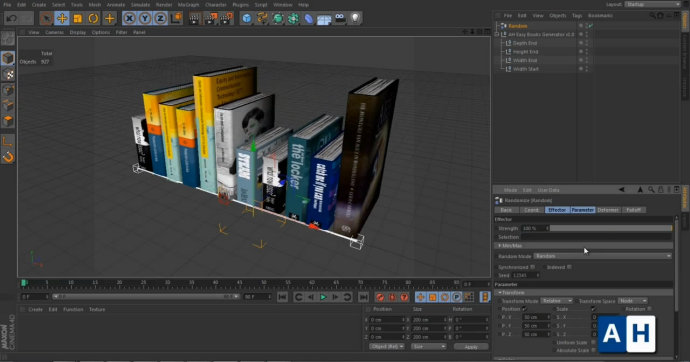This screenshot has height=362, width=690.
Task: Switch to the Parameter tab
Action: tap(582, 210)
